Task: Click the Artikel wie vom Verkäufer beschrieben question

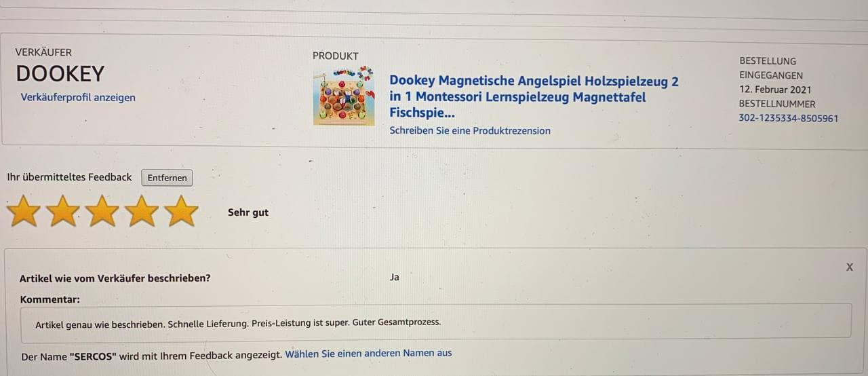Action: (115, 278)
